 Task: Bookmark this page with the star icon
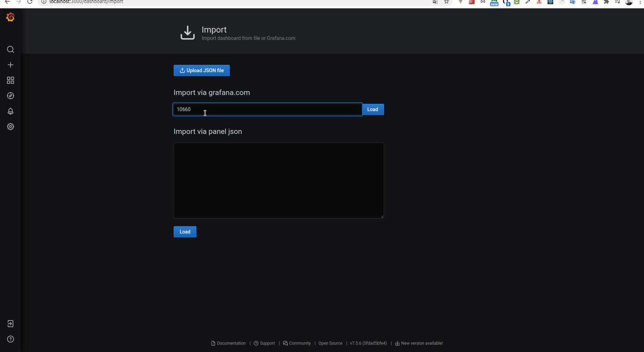coord(447,2)
